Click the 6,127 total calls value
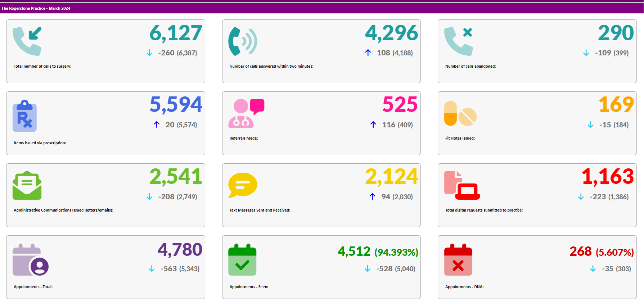This screenshot has height=304, width=644. pos(176,33)
